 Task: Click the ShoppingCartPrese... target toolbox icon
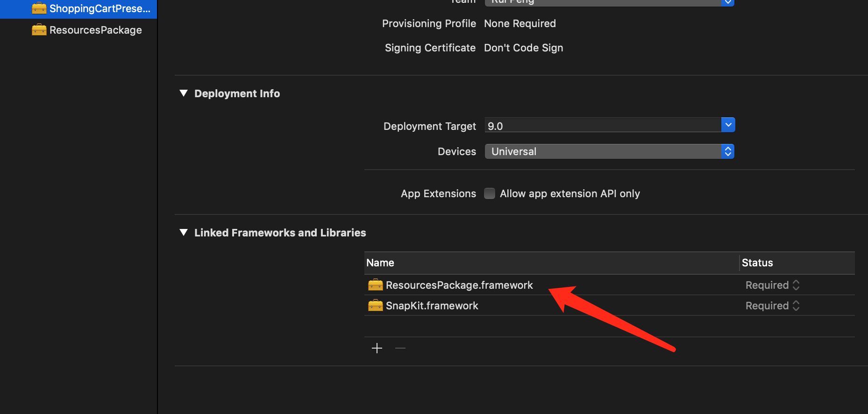click(39, 8)
